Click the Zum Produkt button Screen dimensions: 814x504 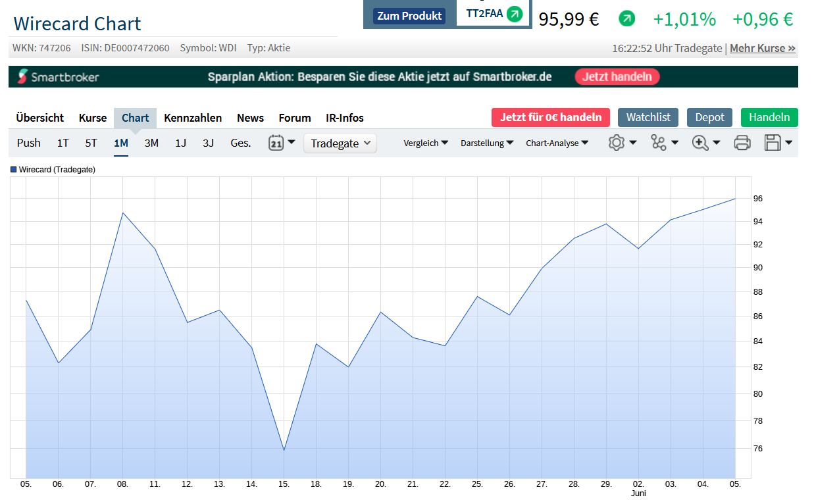click(x=409, y=16)
